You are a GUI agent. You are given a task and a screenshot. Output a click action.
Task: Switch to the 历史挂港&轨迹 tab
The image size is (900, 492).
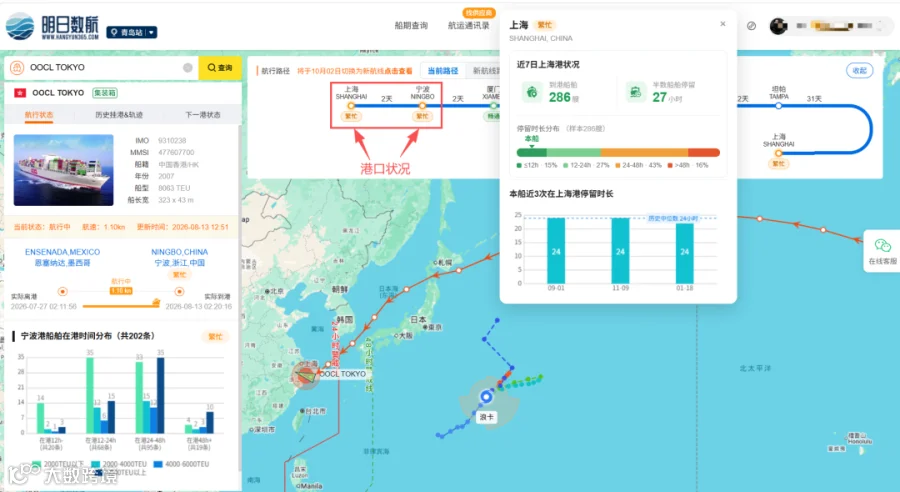pos(119,115)
